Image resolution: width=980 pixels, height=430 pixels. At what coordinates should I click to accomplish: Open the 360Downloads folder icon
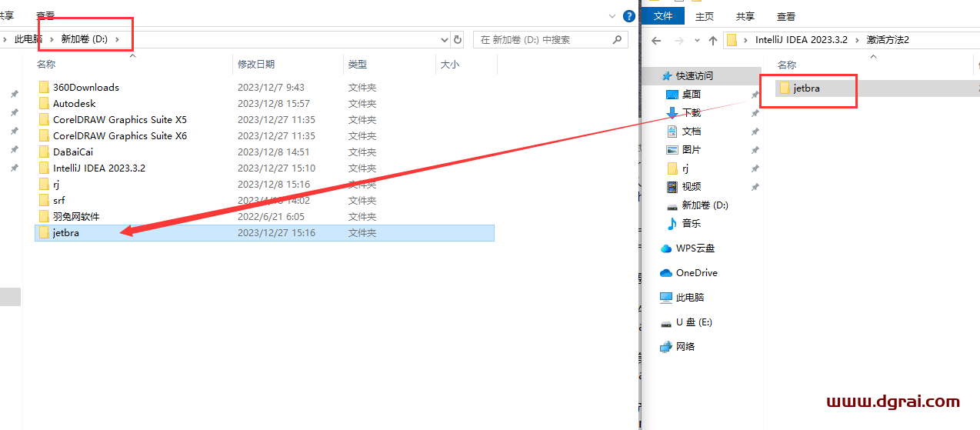(44, 87)
